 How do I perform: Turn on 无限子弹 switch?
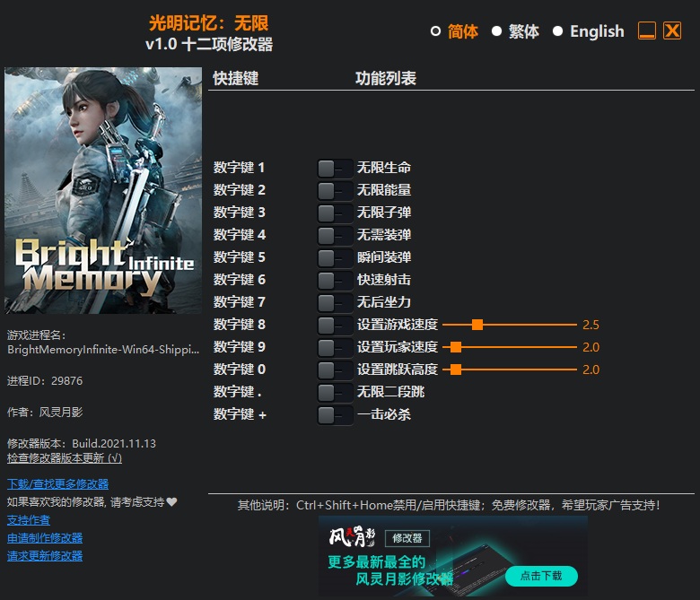point(335,213)
